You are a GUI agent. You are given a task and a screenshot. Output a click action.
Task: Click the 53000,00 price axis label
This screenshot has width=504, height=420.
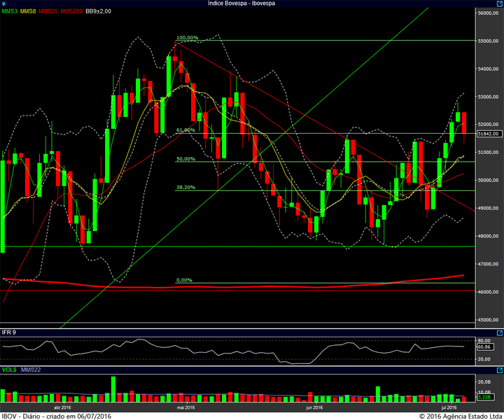[x=489, y=97]
